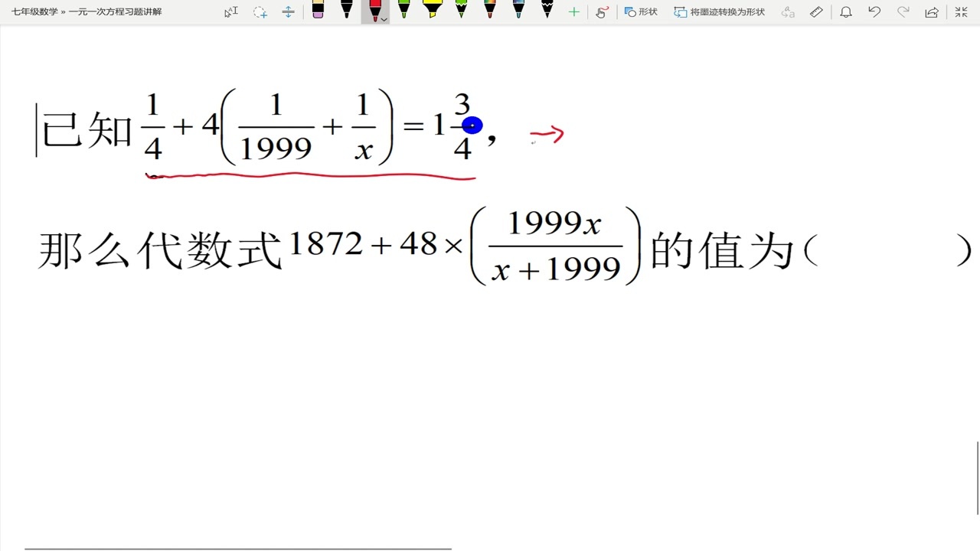This screenshot has height=551, width=980.
Task: Open red pen options dropdown arrow
Action: [384, 18]
